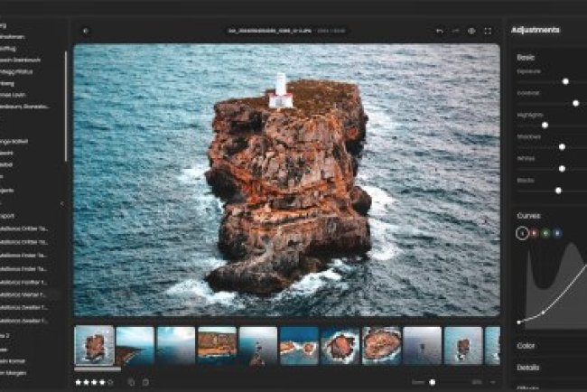Expand the Color adjustments section
587x392 pixels.
[526, 345]
